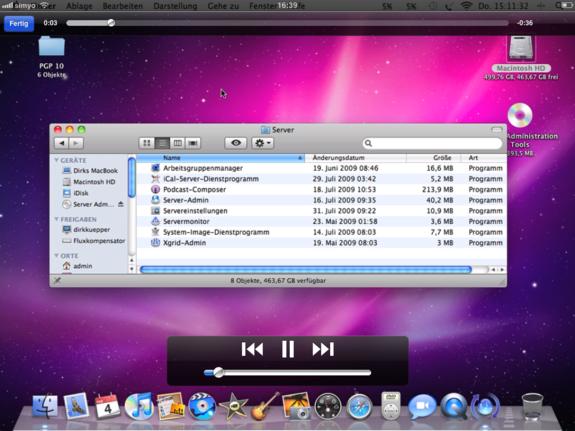Pause the video playback
Screen dimensions: 575x431
288,349
